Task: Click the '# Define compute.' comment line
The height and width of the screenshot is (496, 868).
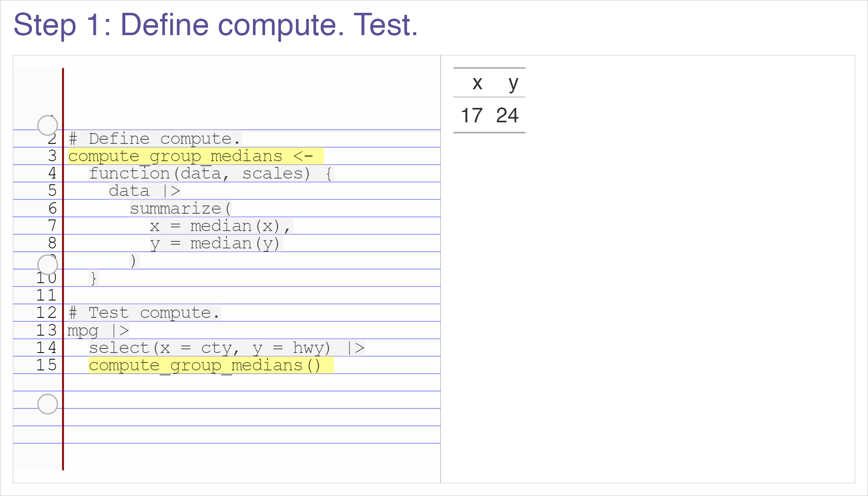Action: pos(155,139)
